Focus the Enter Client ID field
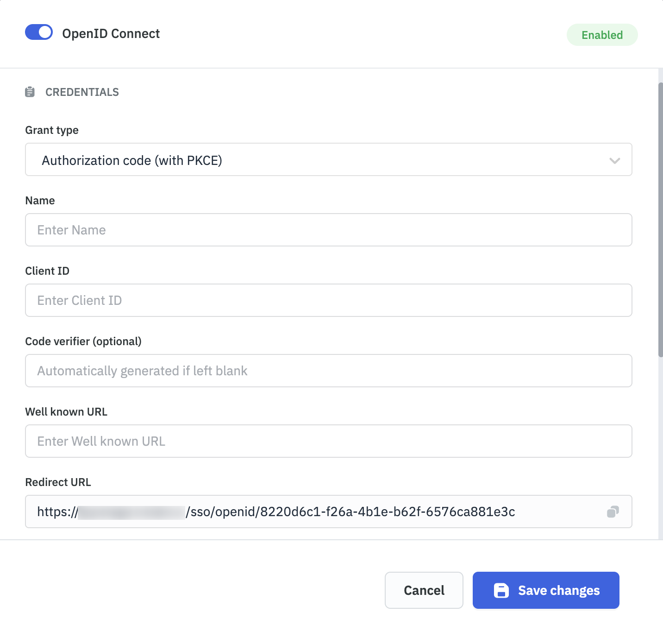The height and width of the screenshot is (644, 663). pos(328,300)
